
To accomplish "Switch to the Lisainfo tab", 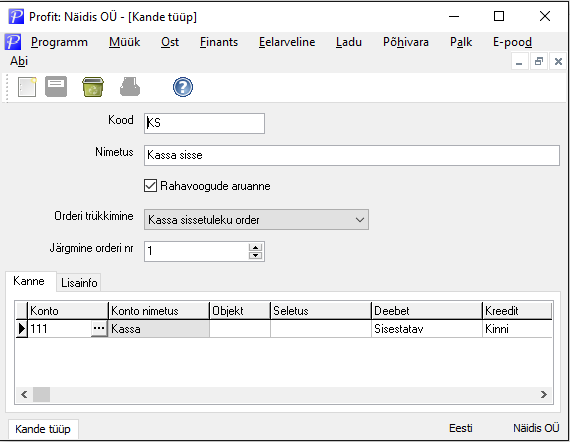I will click(x=79, y=282).
